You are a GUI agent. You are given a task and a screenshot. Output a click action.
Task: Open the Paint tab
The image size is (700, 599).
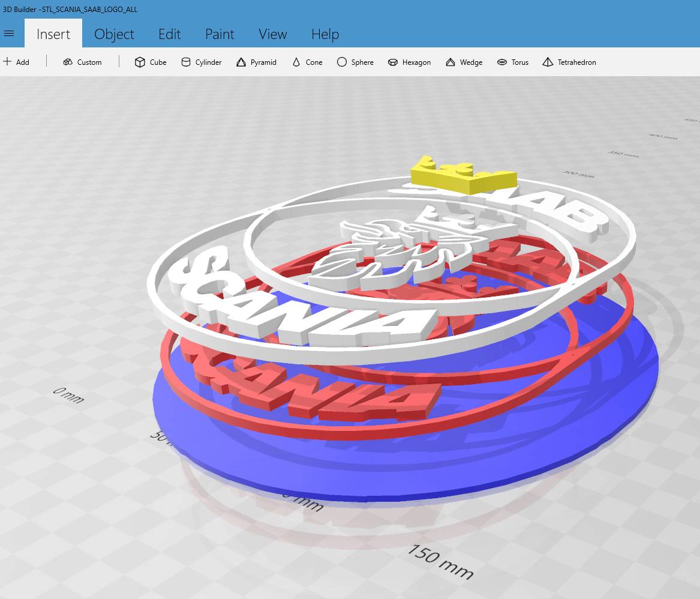tap(220, 34)
